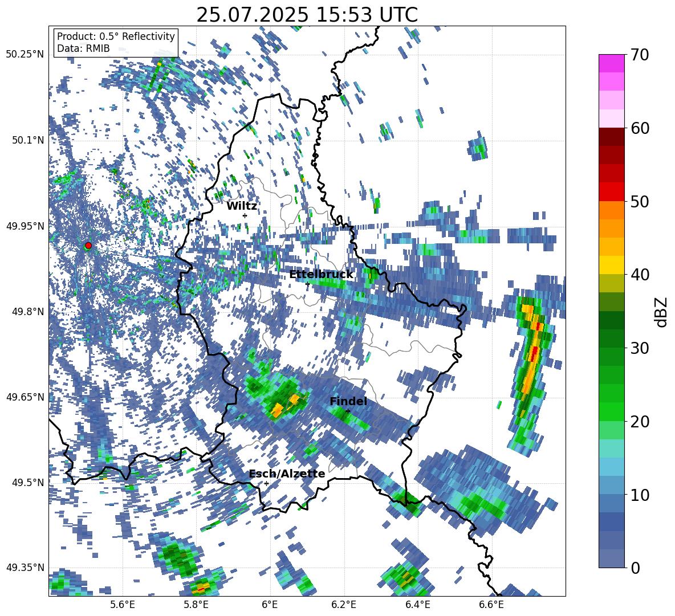
Task: Click the red radar location dot
Action: pos(88,245)
